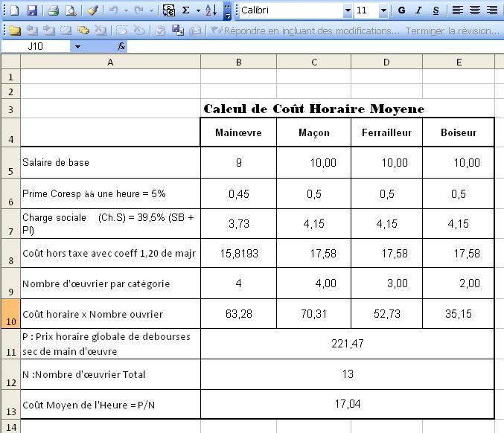Align cell text to the left
Image resolution: width=504 pixels, height=433 pixels.
[x=457, y=10]
